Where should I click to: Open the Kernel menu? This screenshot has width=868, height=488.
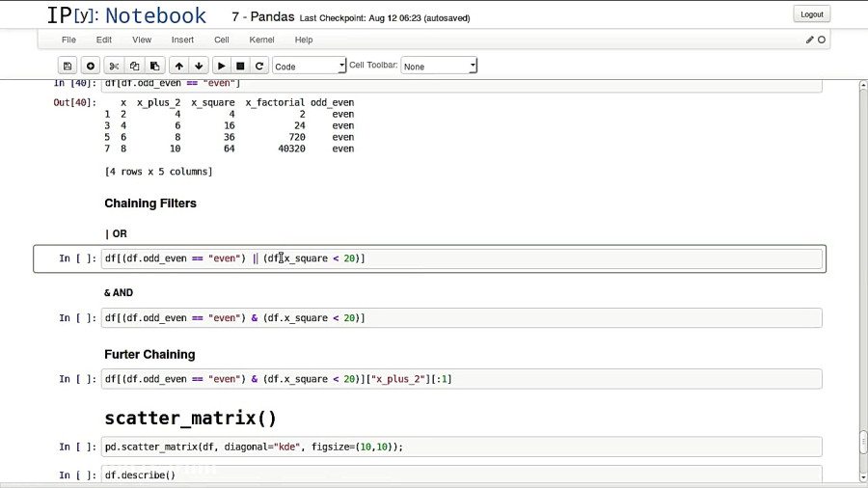261,40
